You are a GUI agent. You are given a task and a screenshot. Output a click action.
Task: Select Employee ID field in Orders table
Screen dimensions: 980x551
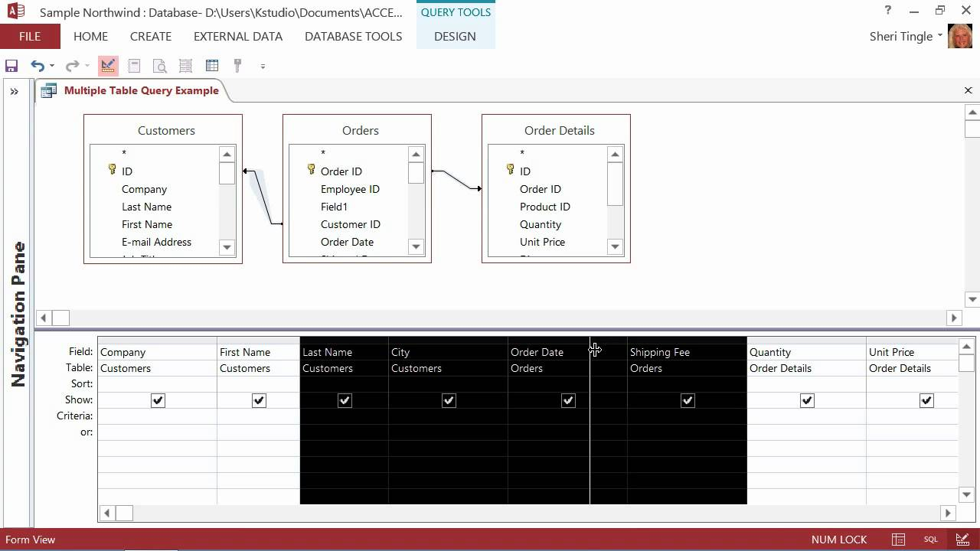coord(350,189)
